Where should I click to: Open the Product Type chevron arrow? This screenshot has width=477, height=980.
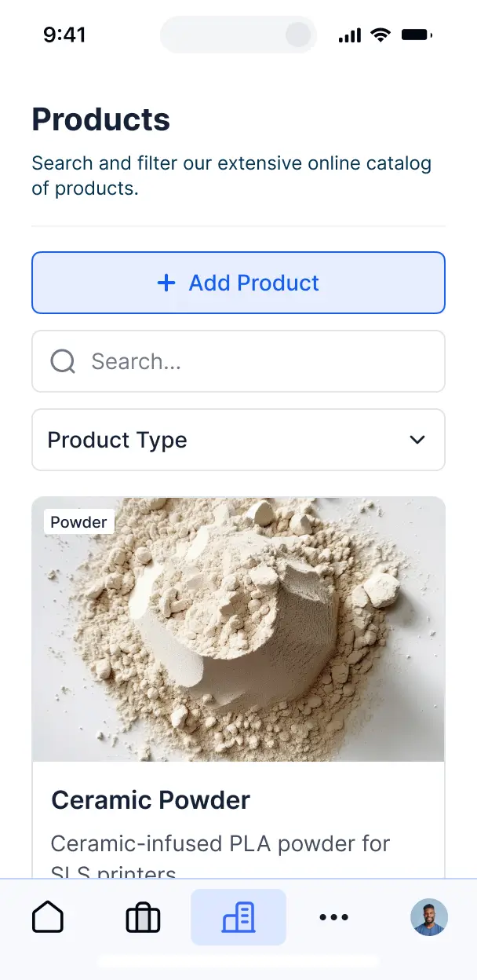pyautogui.click(x=417, y=440)
